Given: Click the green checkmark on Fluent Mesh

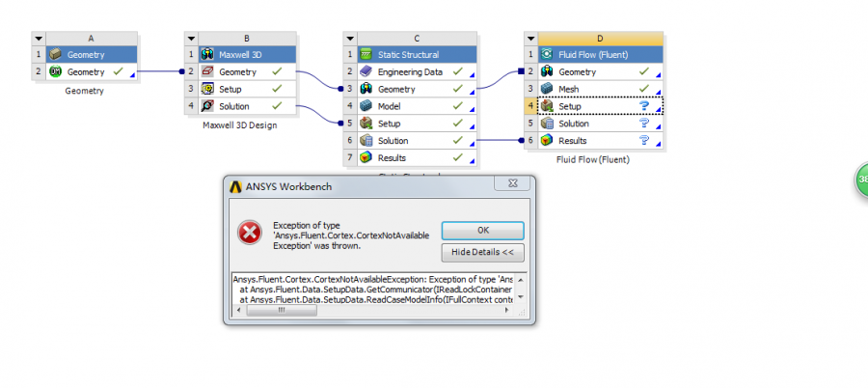Looking at the screenshot, I should tap(644, 88).
